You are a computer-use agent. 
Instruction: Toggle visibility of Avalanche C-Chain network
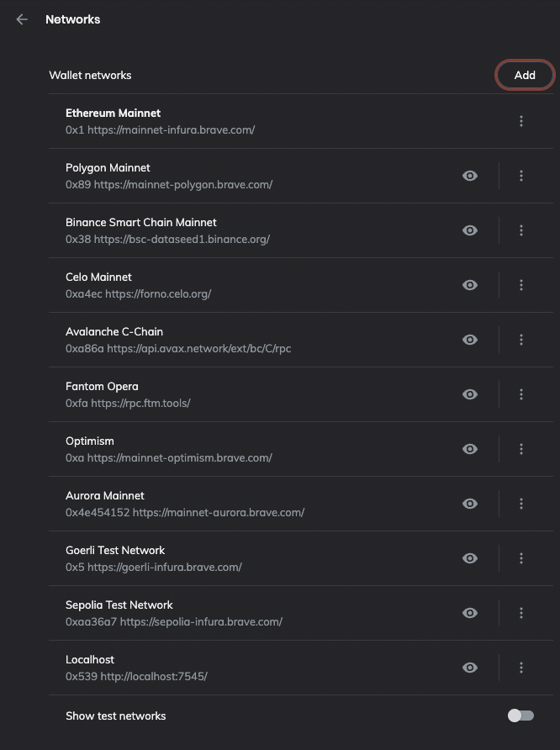[x=470, y=340]
